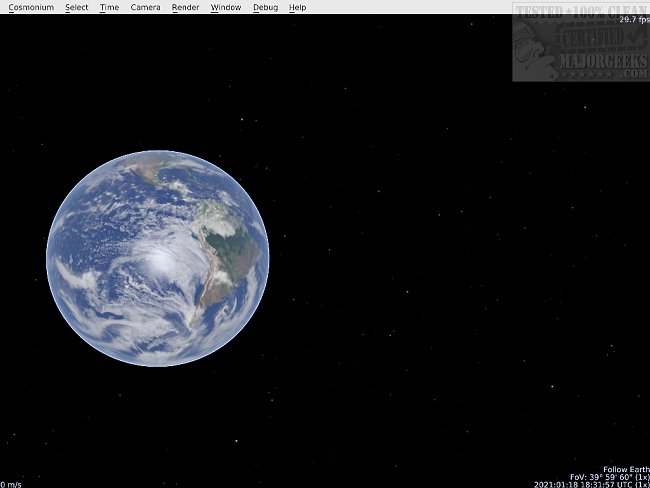
Task: Expand the Render menu
Action: pos(185,7)
